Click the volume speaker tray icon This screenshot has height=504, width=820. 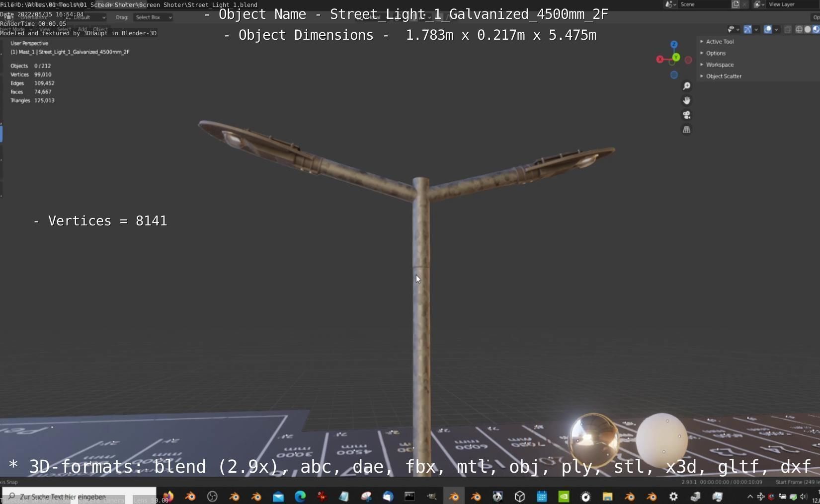tap(804, 496)
